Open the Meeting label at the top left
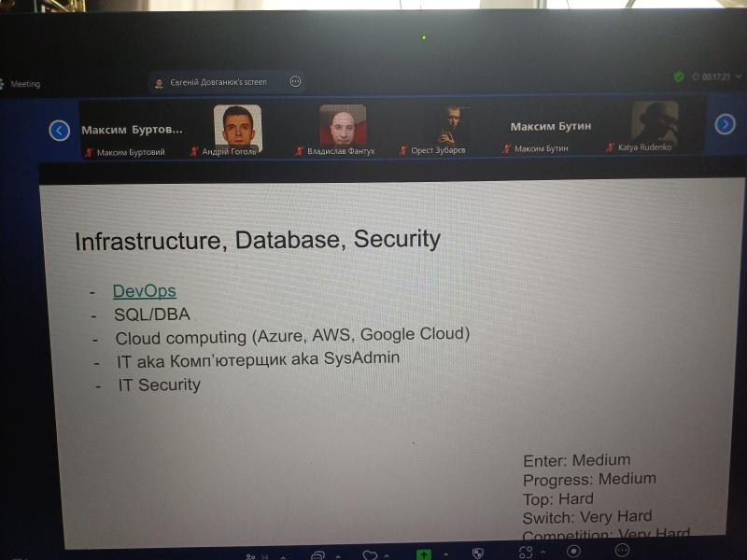The height and width of the screenshot is (560, 747). pos(25,84)
